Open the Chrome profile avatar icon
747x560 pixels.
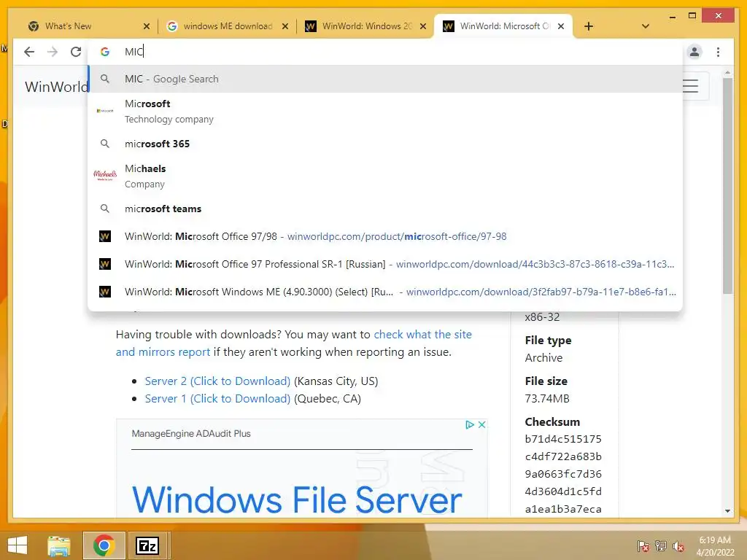point(694,52)
